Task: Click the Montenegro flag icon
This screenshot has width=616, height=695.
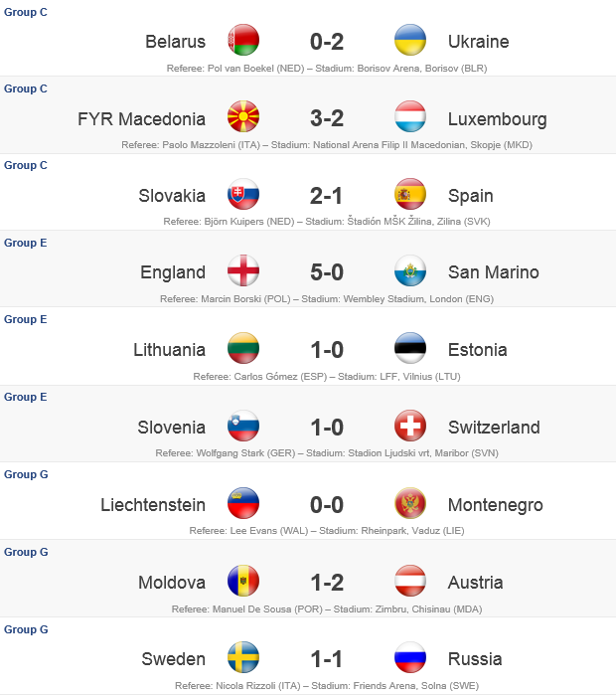Action: [410, 503]
